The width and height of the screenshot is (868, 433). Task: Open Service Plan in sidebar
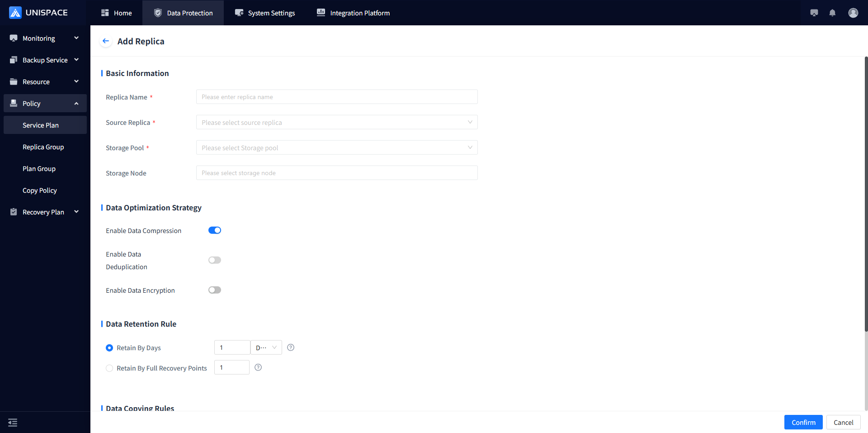pos(45,125)
